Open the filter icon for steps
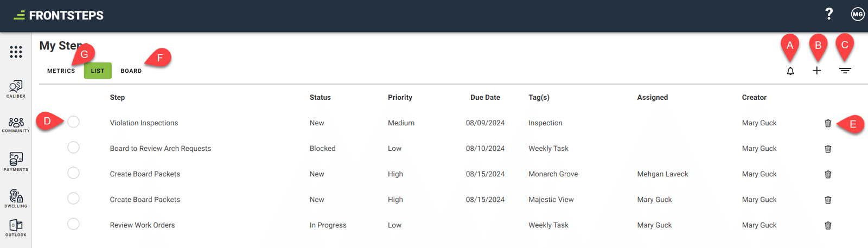 pyautogui.click(x=845, y=71)
